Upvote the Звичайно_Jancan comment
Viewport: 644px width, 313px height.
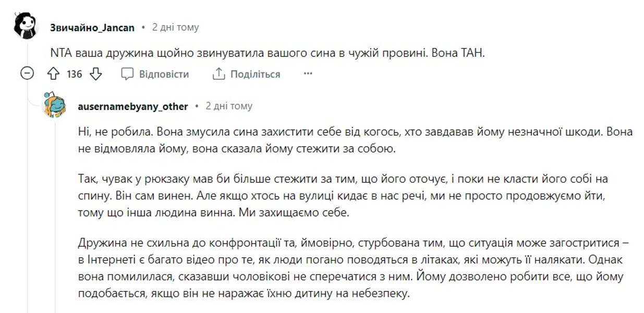pos(53,74)
